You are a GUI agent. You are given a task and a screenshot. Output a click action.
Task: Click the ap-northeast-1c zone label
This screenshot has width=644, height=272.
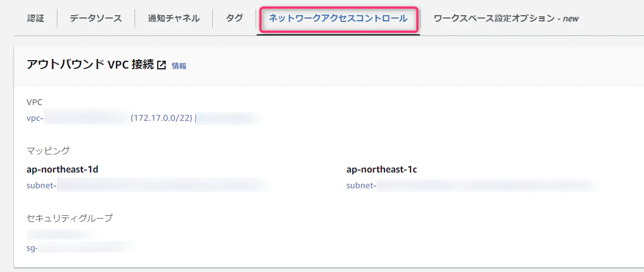pos(382,169)
